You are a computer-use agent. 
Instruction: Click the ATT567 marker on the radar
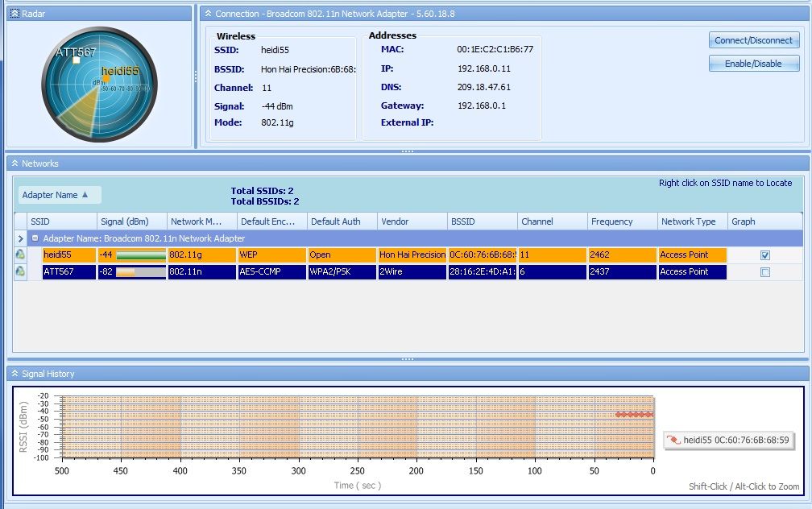coord(76,60)
